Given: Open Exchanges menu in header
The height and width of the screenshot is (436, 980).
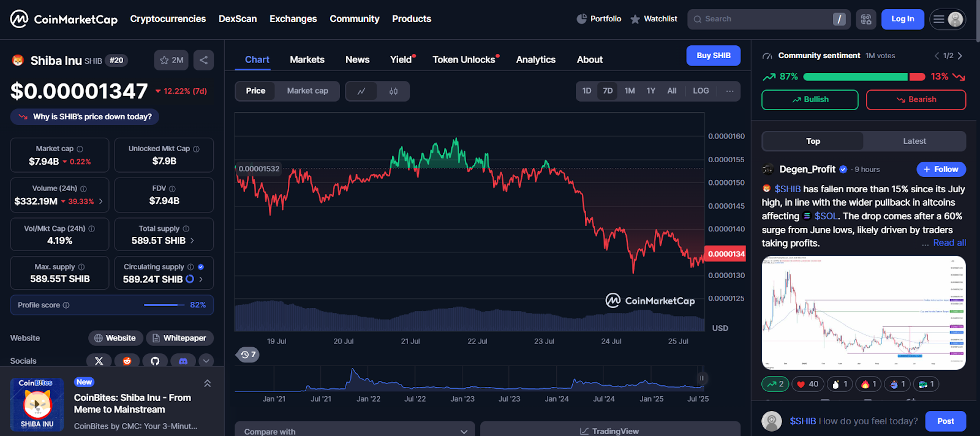Looking at the screenshot, I should pos(293,19).
